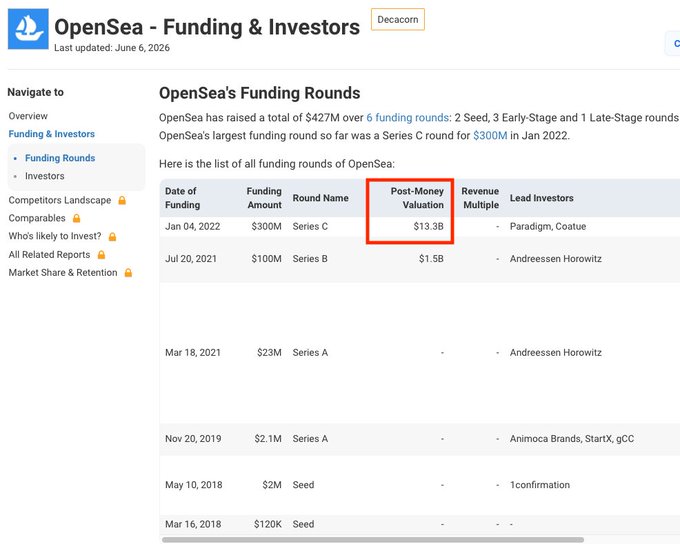
Task: Click the table's horizontal scrollbar
Action: pyautogui.click(x=373, y=540)
